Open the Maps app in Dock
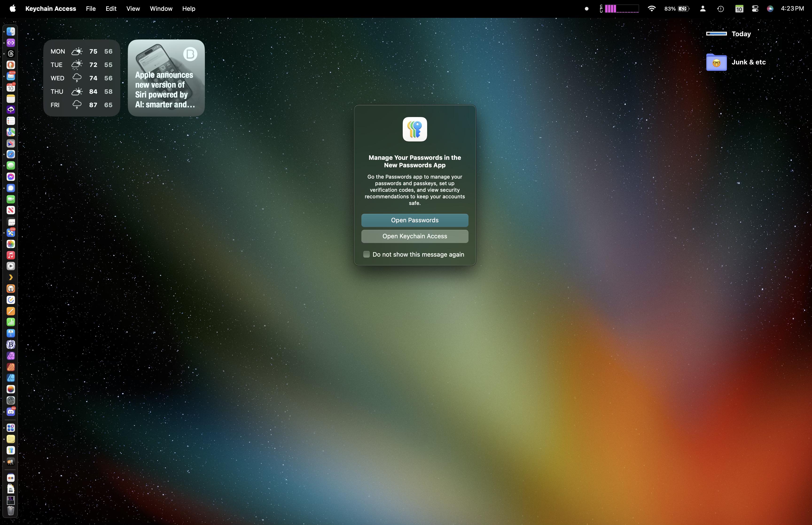The image size is (812, 525). 11,132
